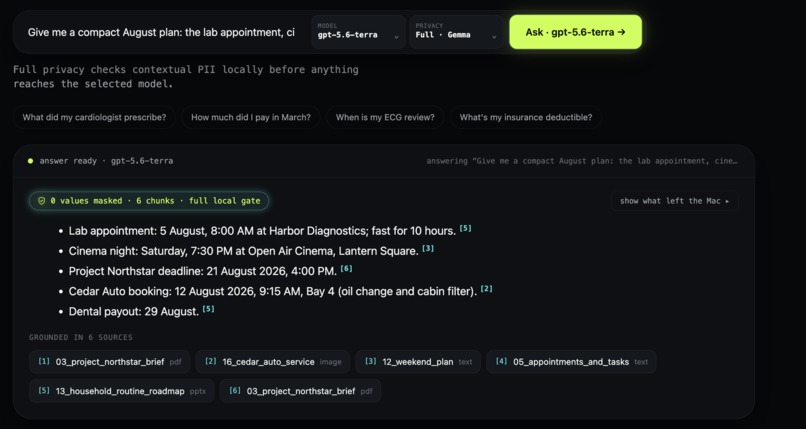The width and height of the screenshot is (806, 429).
Task: Expand show what left the Mac
Action: (x=674, y=201)
